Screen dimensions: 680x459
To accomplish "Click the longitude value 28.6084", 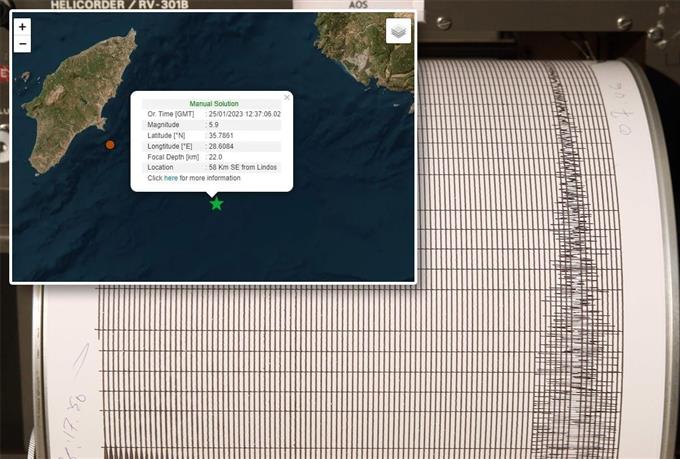I will click(222, 146).
